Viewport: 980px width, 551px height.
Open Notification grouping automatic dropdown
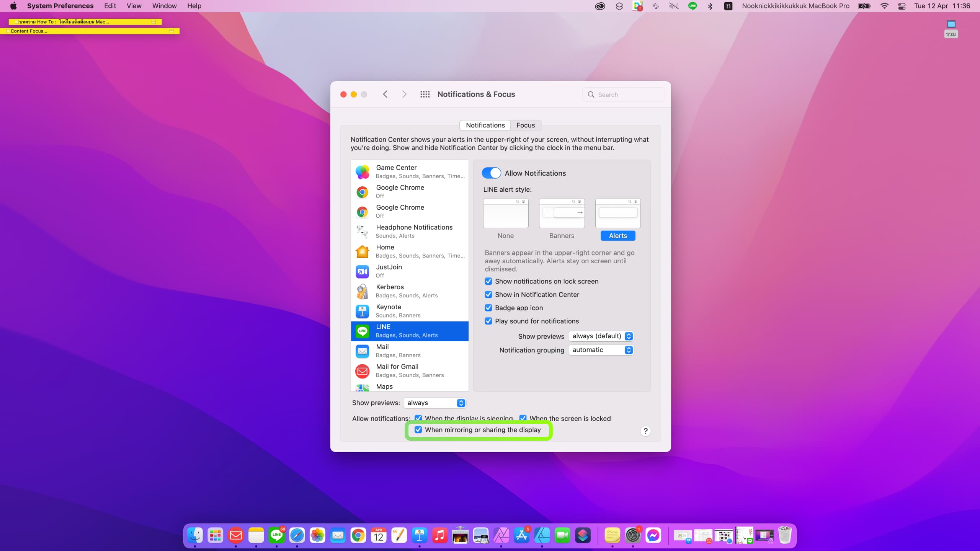[601, 350]
